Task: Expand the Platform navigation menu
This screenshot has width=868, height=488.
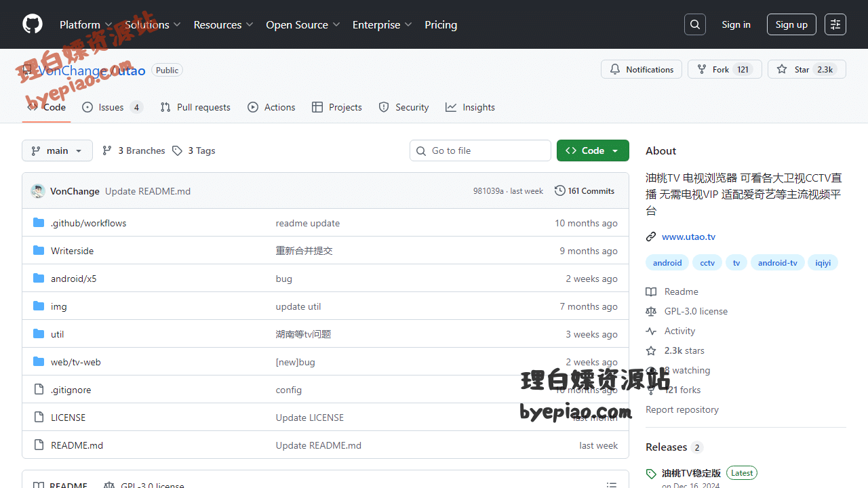Action: point(85,24)
